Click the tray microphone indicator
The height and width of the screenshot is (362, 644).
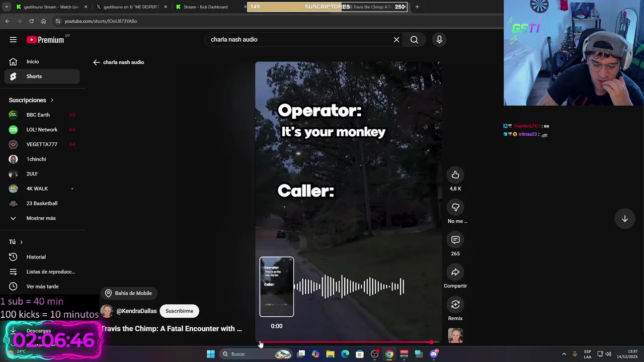click(575, 354)
